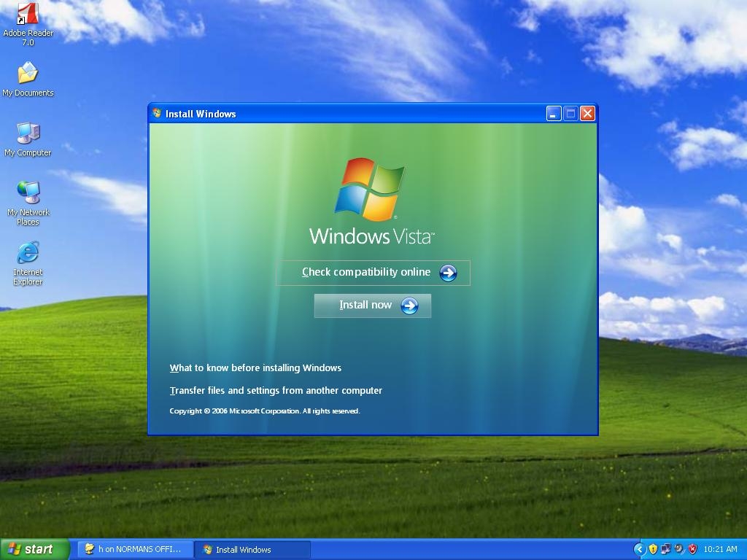Expand hidden system tray icons

639,549
